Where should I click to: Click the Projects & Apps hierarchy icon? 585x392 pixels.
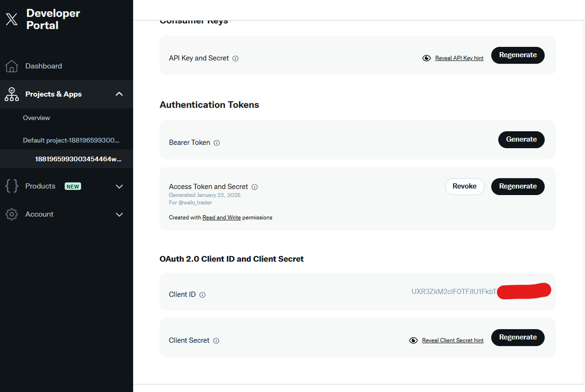[x=11, y=94]
